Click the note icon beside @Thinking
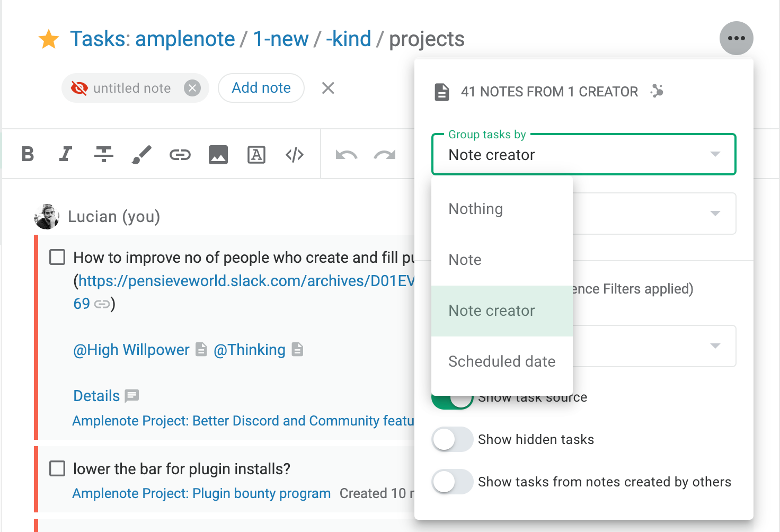 (297, 349)
